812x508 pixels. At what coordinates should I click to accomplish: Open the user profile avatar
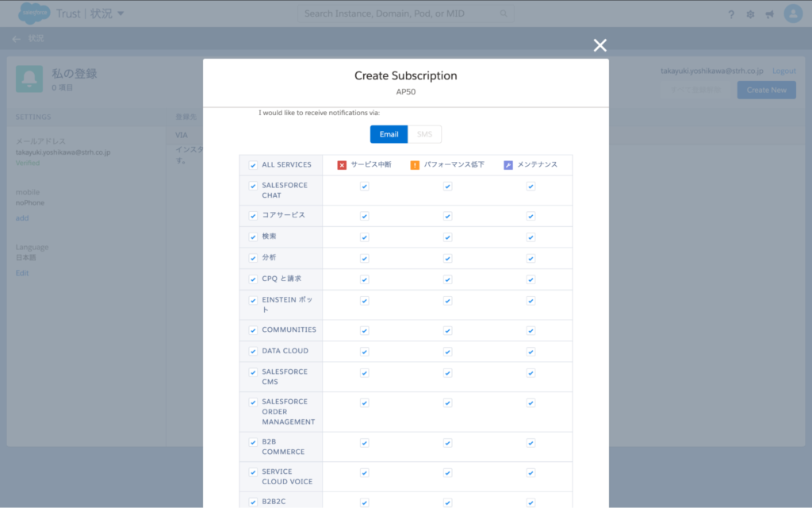click(793, 13)
